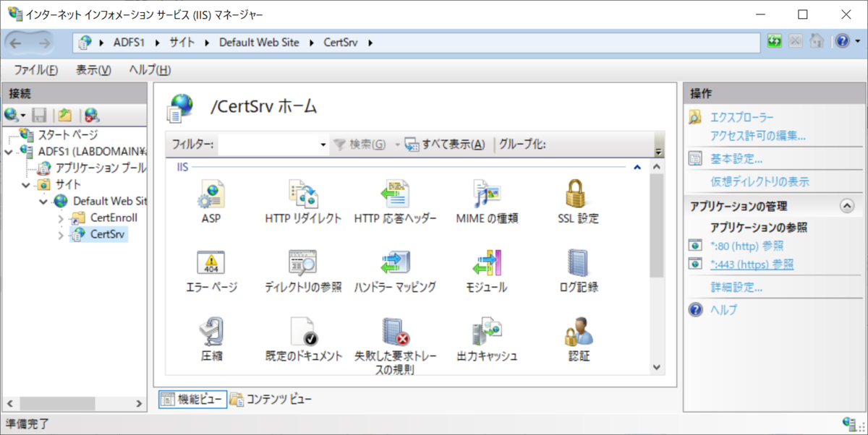
Task: Collapse the サイト tree node
Action: point(26,184)
